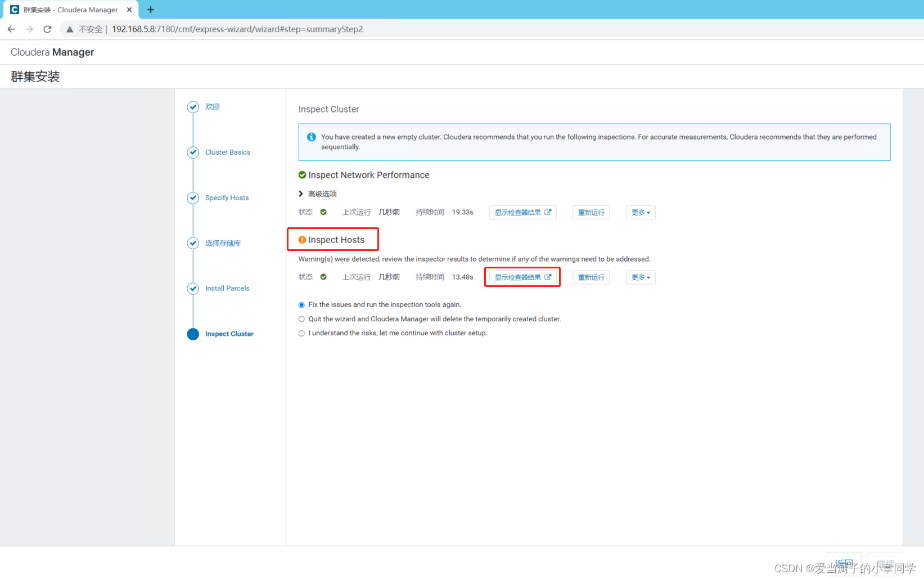Click the filled circle for Inspect Cluster step
Screen dimensions: 924x579
click(193, 334)
